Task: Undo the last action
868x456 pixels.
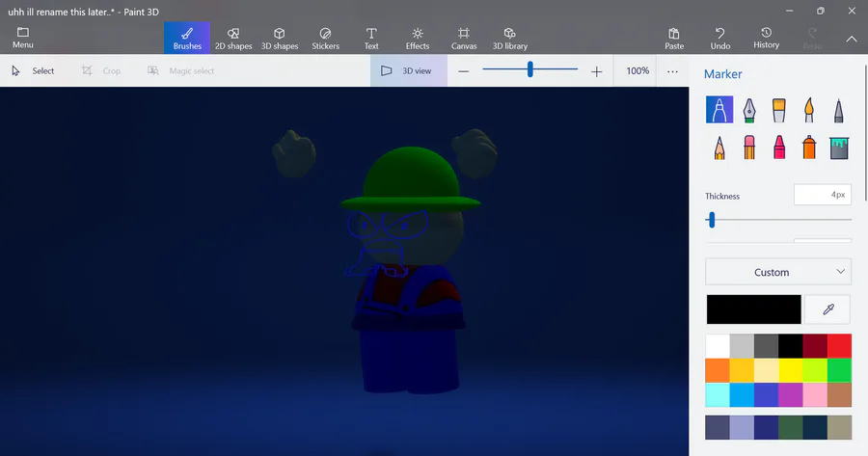Action: click(720, 38)
